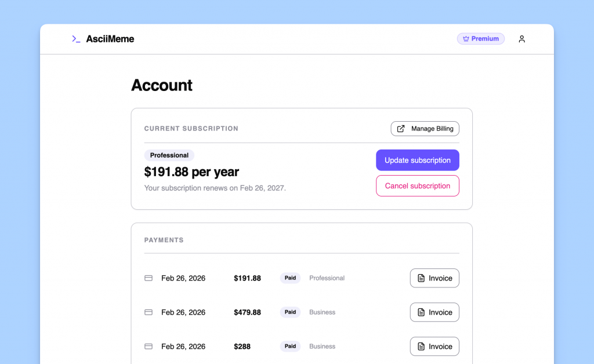Click the crown icon inside the Premium badge
Image resolution: width=594 pixels, height=364 pixels.
click(466, 38)
